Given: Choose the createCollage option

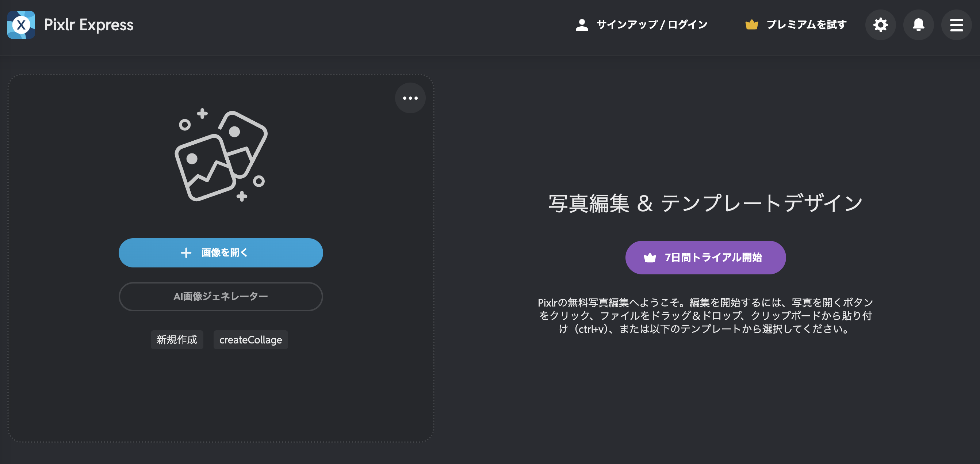Looking at the screenshot, I should pos(250,340).
